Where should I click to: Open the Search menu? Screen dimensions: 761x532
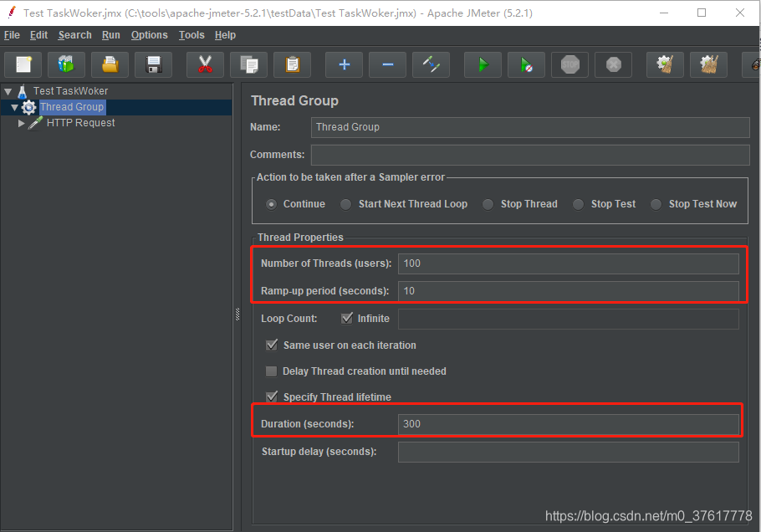click(74, 35)
